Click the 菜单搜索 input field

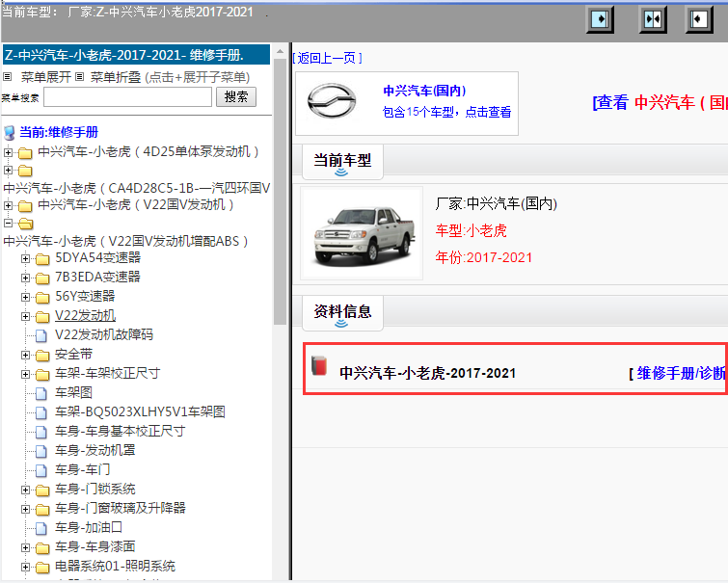point(127,97)
